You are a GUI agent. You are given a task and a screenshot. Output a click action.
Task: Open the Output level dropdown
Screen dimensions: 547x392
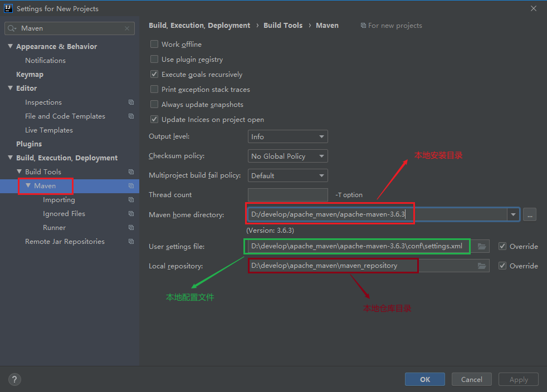coord(288,137)
